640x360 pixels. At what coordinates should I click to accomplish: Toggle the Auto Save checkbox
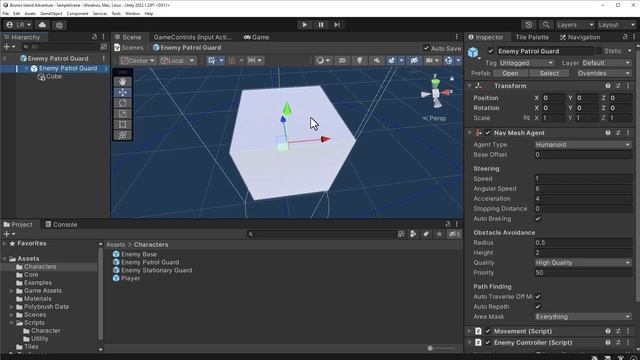point(427,48)
